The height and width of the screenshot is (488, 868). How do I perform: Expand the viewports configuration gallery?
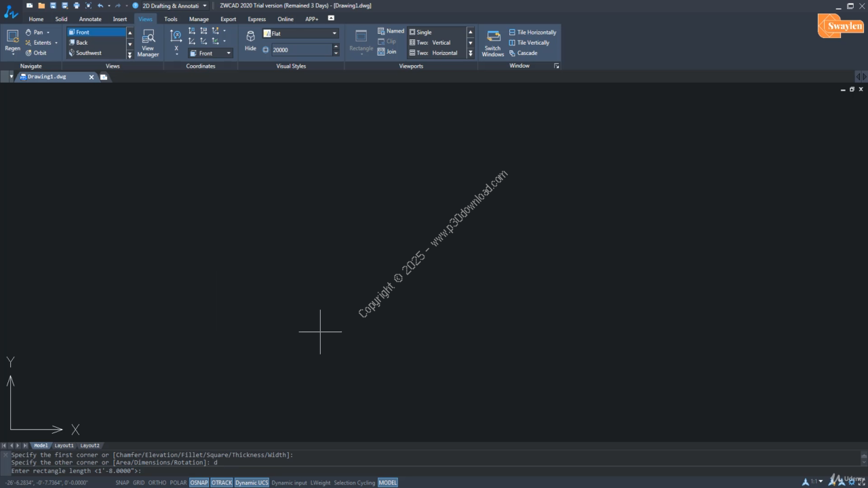pos(471,54)
